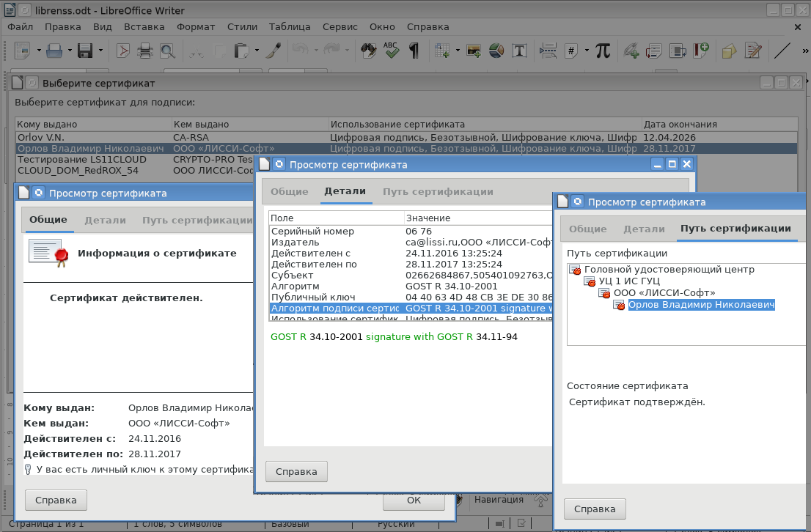Click Справка button in right certificate viewer

click(x=595, y=509)
